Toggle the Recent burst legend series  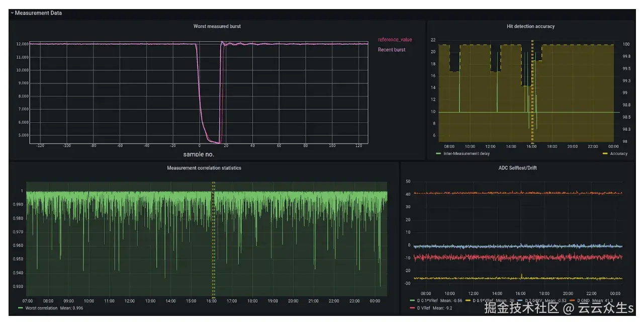click(392, 50)
